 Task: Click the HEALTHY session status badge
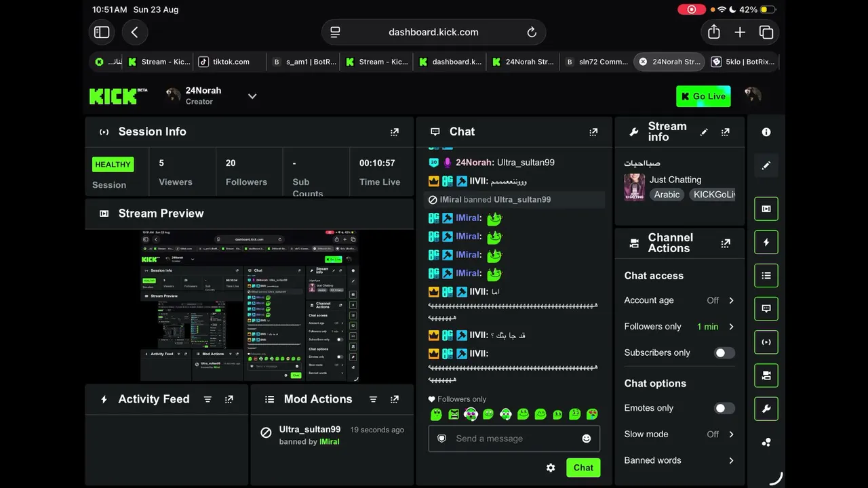pos(113,164)
